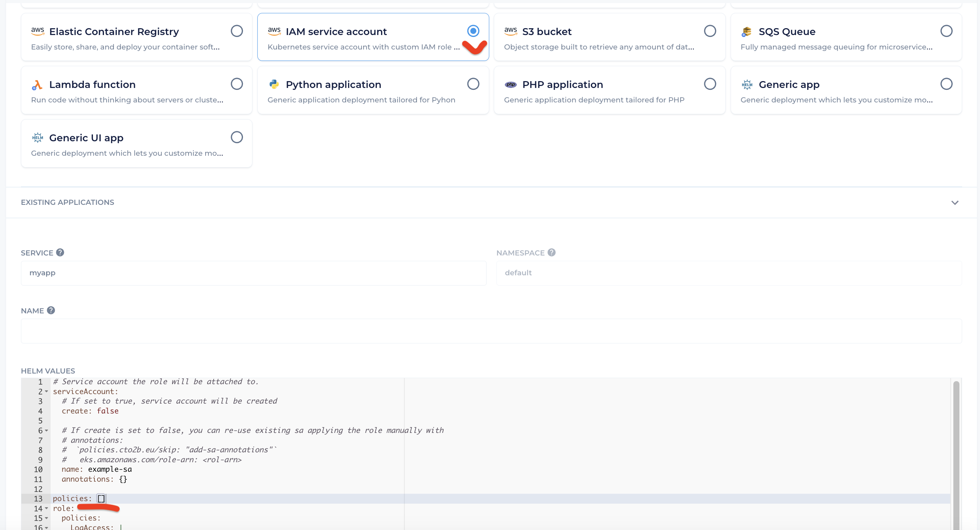
Task: Click the PHP application logo icon
Action: pos(511,85)
